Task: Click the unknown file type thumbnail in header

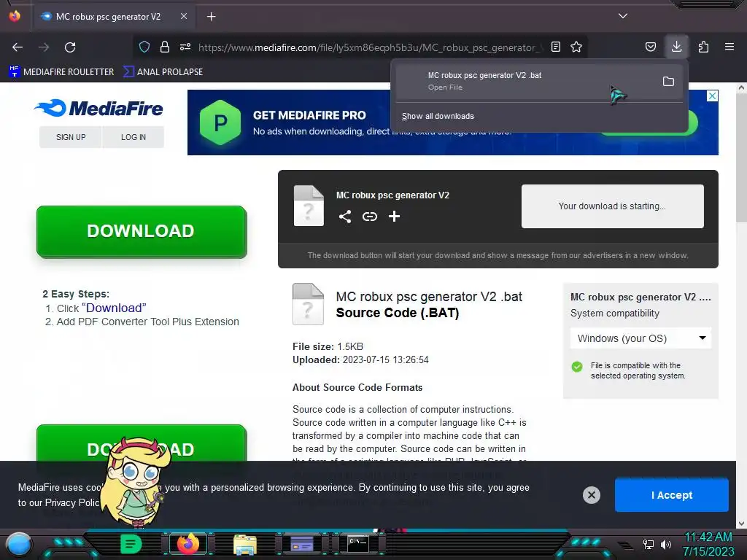Action: pyautogui.click(x=309, y=206)
